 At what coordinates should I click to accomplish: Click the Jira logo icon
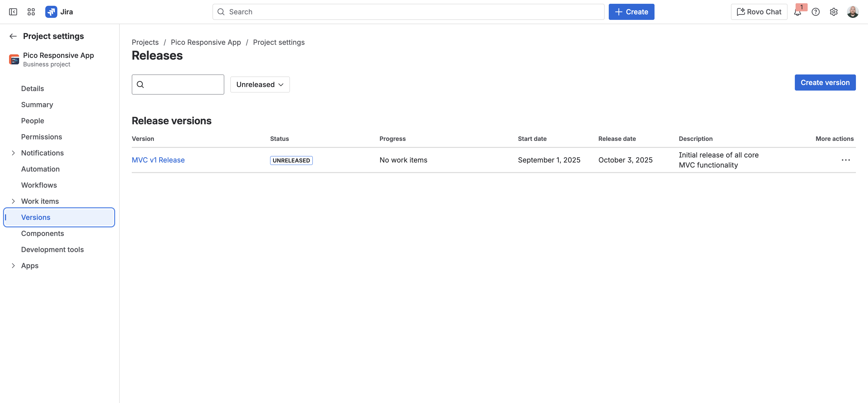pyautogui.click(x=51, y=12)
